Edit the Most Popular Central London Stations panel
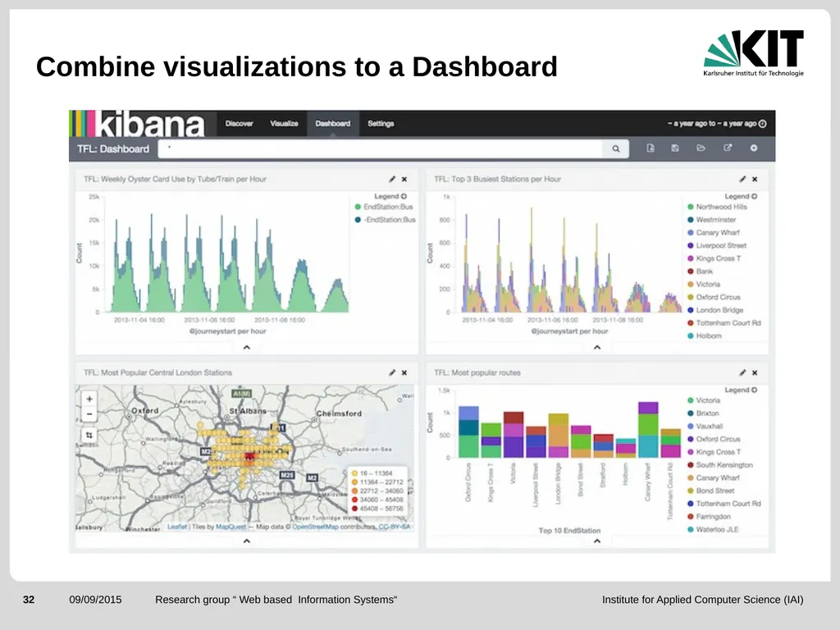Viewport: 840px width, 630px height. [x=392, y=372]
